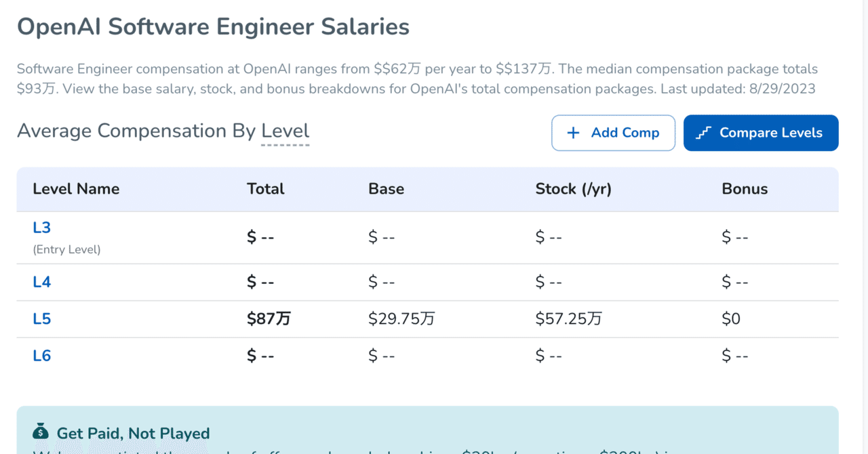Click the staircase icon on Compare Levels
The width and height of the screenshot is (868, 454).
[703, 133]
